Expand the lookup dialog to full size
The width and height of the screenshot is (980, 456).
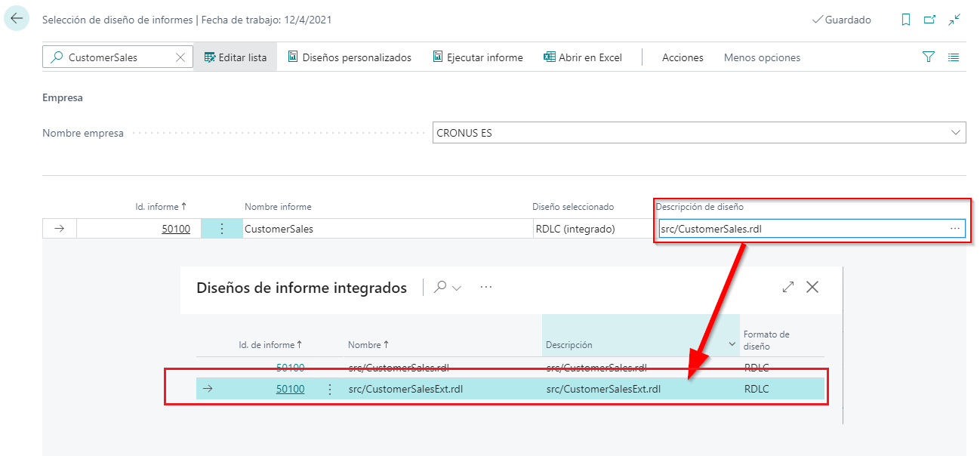point(788,287)
